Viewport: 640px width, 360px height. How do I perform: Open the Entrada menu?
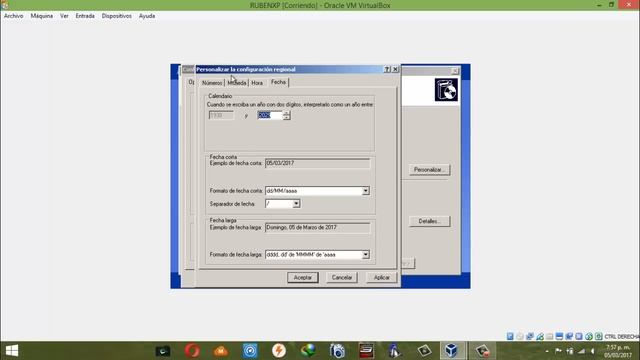coord(85,16)
